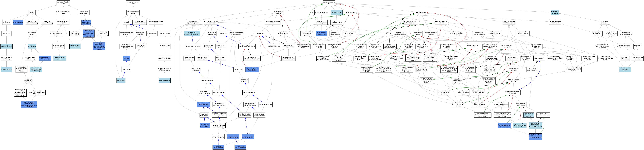This screenshot has width=644, height=150.
Task: Select the visual system development node
Action: point(196,69)
